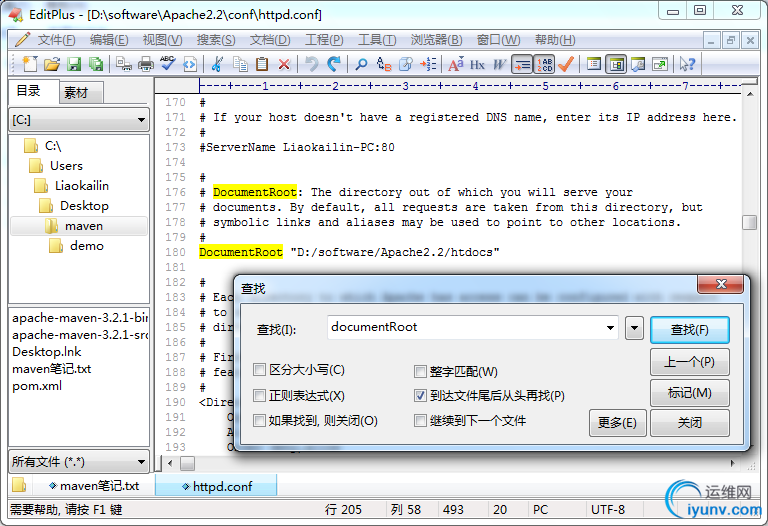Open the 搜索(S) menu
This screenshot has width=768, height=526.
point(216,40)
